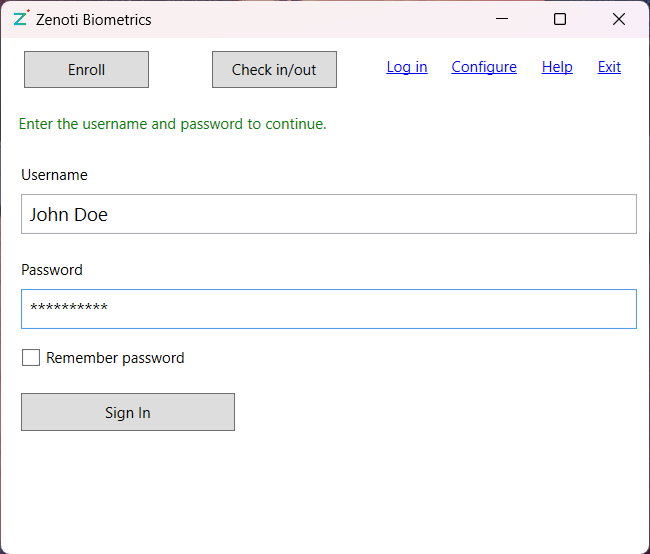Enable the Remember password checkbox
This screenshot has width=650, height=554.
point(31,358)
